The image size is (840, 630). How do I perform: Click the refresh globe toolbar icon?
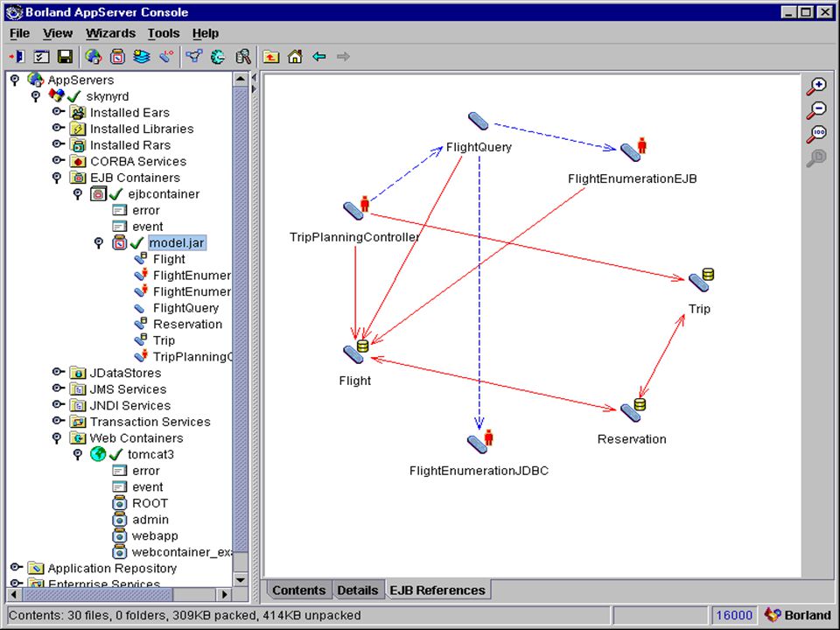click(x=218, y=56)
